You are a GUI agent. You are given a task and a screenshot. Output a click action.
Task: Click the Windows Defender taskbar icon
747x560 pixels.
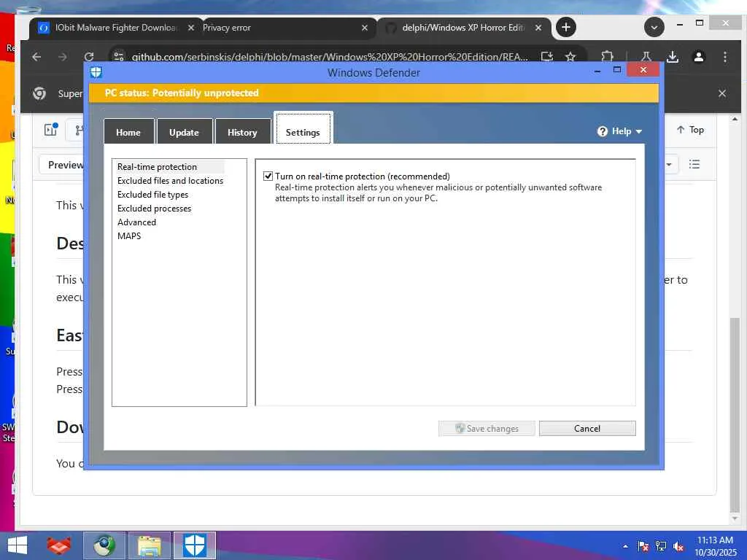point(194,545)
